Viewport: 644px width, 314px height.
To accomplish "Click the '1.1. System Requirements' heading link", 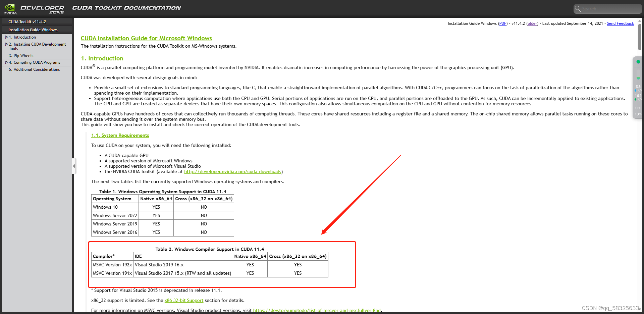I will click(x=120, y=135).
